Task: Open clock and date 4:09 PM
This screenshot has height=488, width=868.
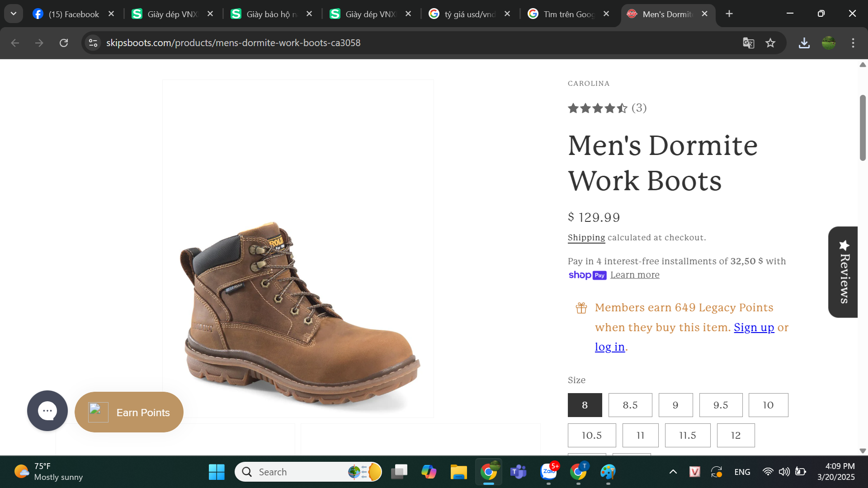Action: coord(836,472)
